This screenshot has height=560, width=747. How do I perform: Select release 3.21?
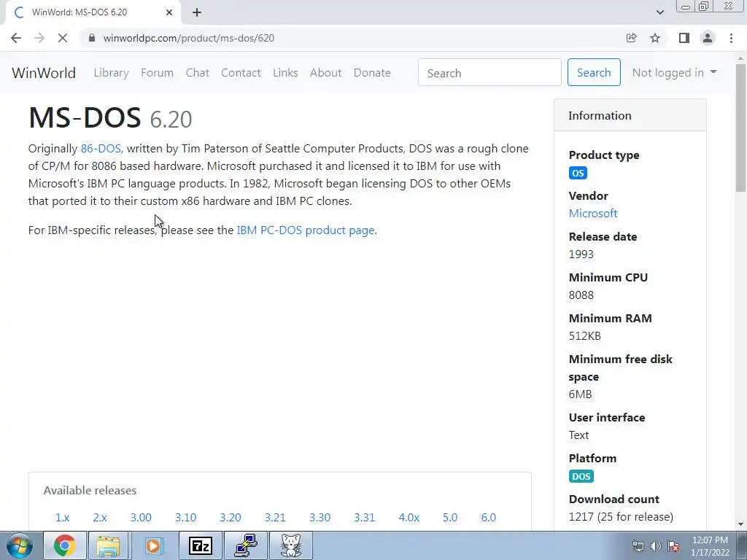click(275, 517)
